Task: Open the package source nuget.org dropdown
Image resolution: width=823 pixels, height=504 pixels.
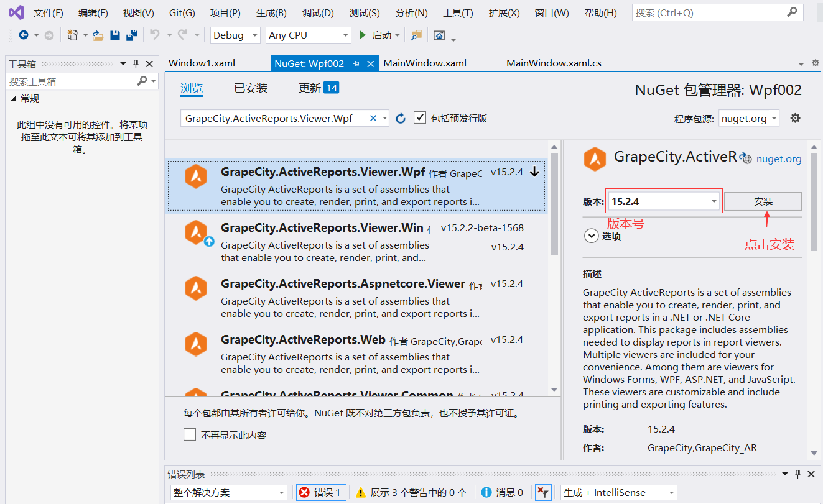Action: 749,118
